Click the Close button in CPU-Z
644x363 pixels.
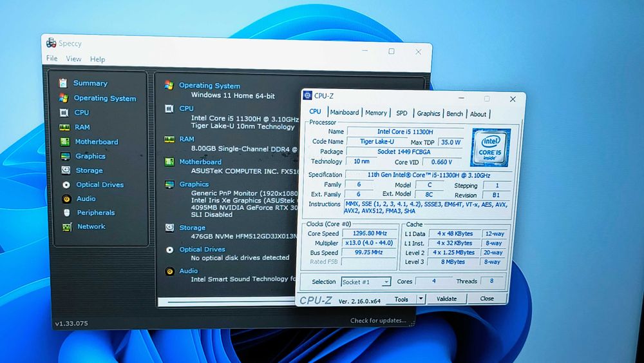(487, 299)
